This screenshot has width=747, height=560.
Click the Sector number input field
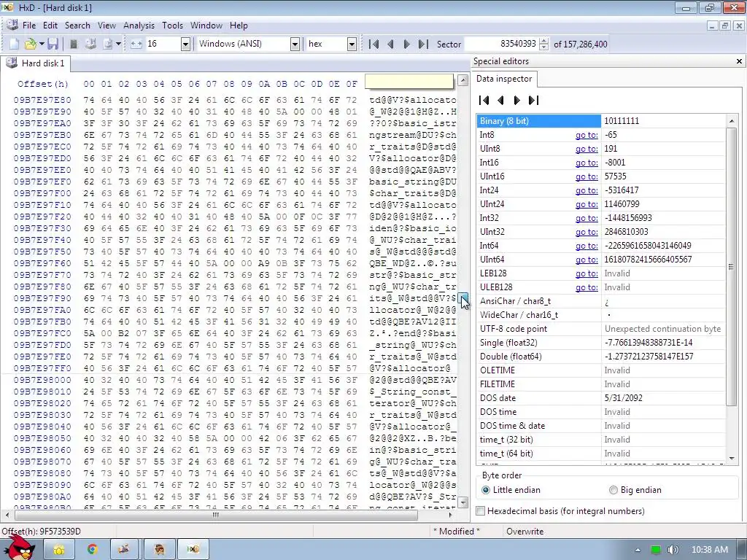(501, 44)
